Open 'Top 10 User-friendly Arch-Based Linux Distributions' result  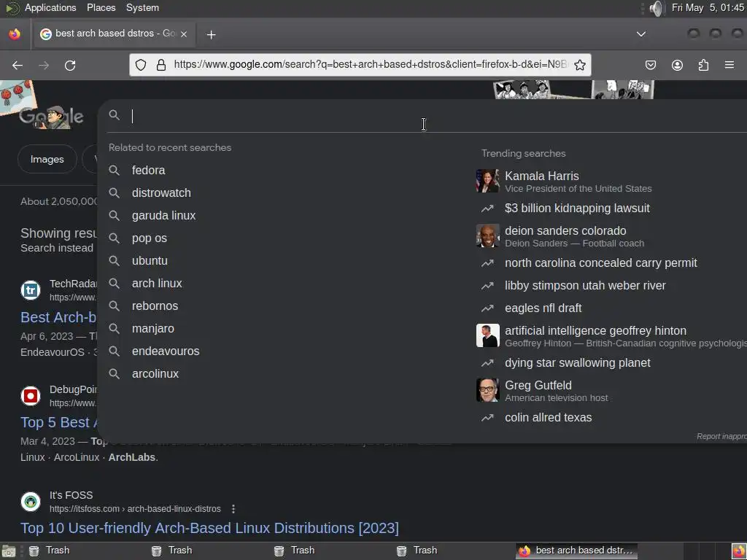pyautogui.click(x=209, y=528)
